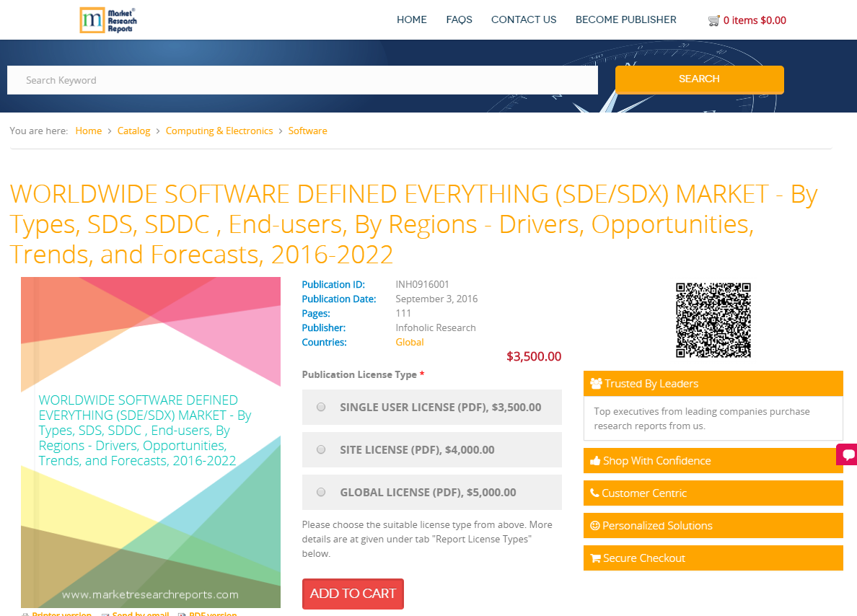Go to the HOME menu item
This screenshot has height=616, width=857.
(412, 19)
